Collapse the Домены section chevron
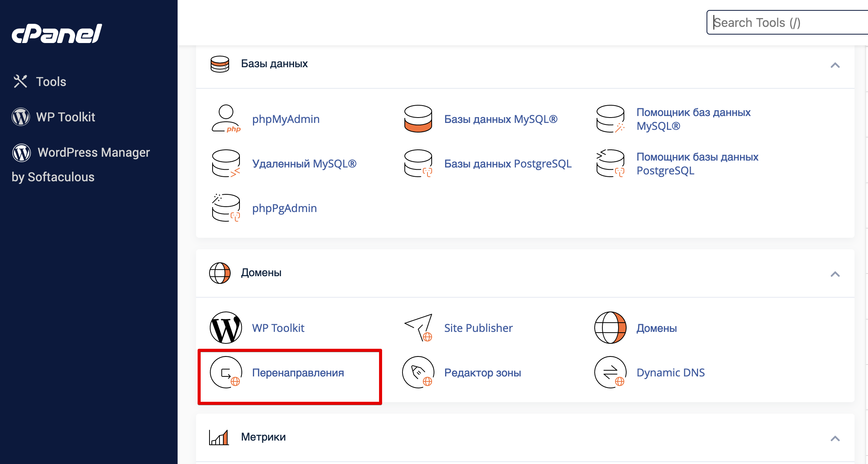 (x=835, y=274)
